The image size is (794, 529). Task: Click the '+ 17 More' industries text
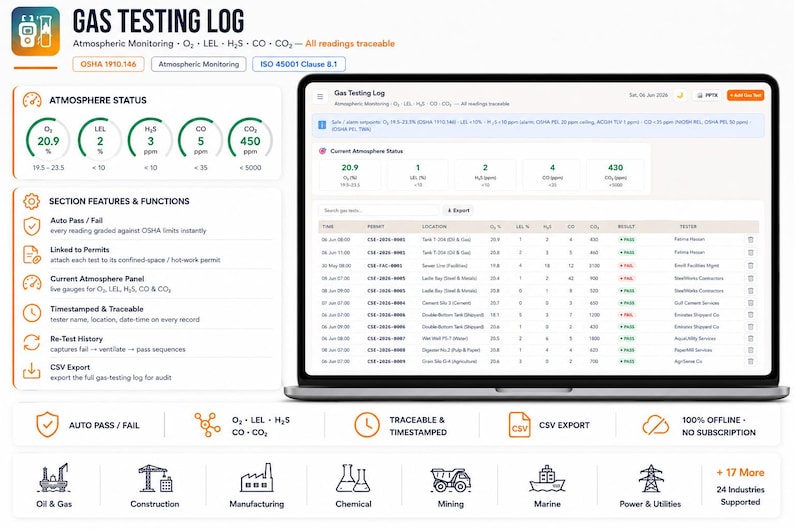[740, 472]
